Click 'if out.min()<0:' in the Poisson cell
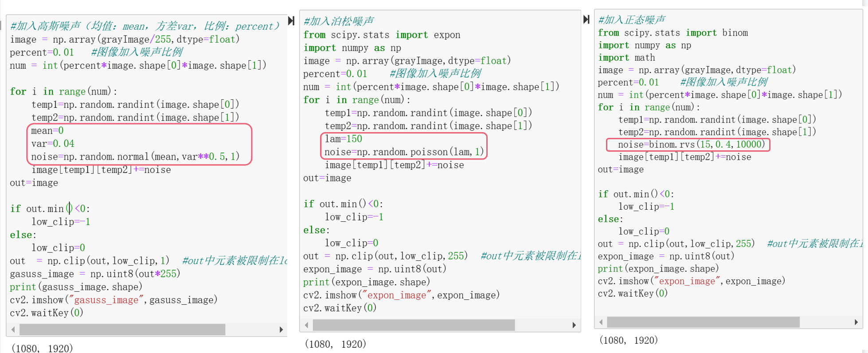The height and width of the screenshot is (353, 868). tap(343, 204)
